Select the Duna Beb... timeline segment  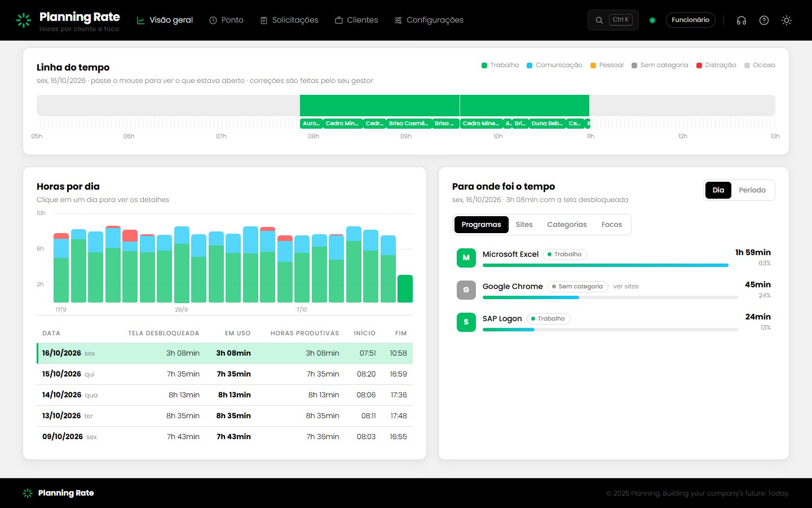[x=547, y=124]
